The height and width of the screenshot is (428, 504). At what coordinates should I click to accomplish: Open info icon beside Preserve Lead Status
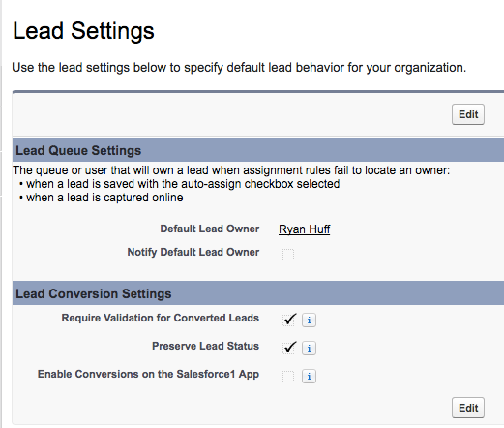coord(309,349)
